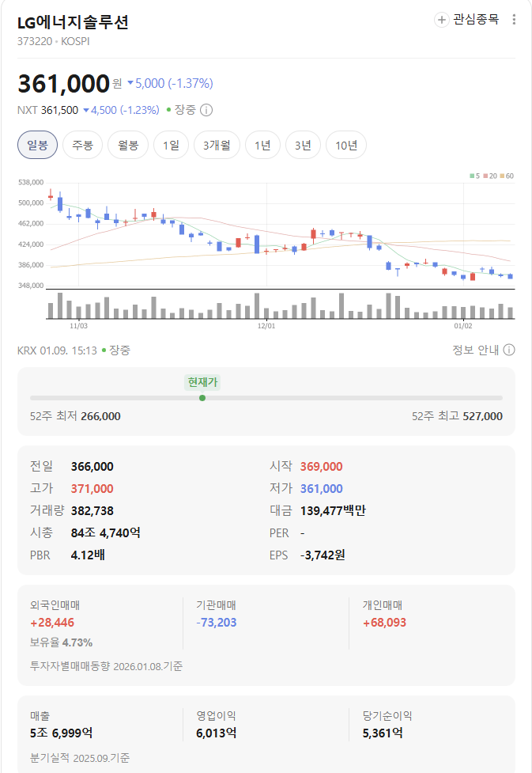Click the 거래량 value 382,738
The height and width of the screenshot is (773, 532).
point(92,511)
